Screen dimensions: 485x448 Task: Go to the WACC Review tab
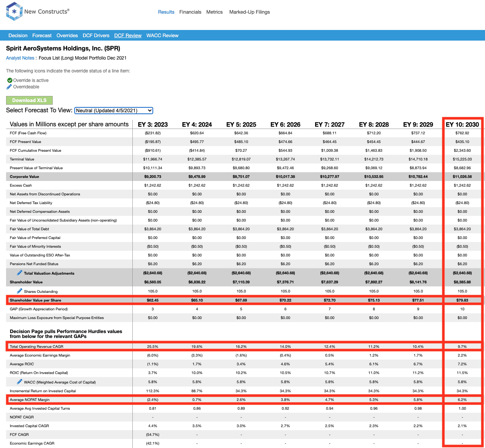pyautogui.click(x=162, y=36)
